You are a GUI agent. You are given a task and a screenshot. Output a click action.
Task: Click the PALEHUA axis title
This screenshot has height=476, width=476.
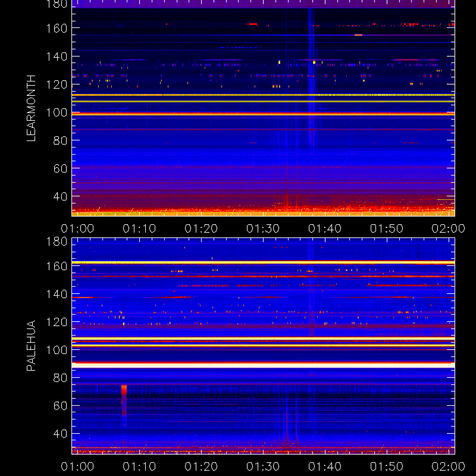pyautogui.click(x=31, y=346)
